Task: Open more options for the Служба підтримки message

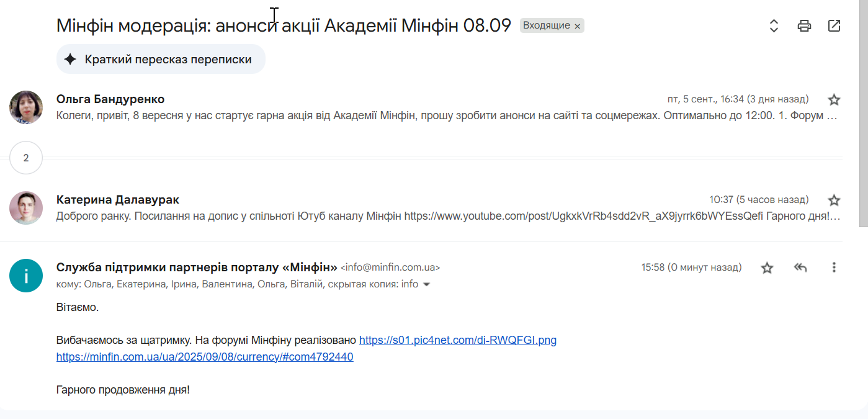Action: click(834, 268)
